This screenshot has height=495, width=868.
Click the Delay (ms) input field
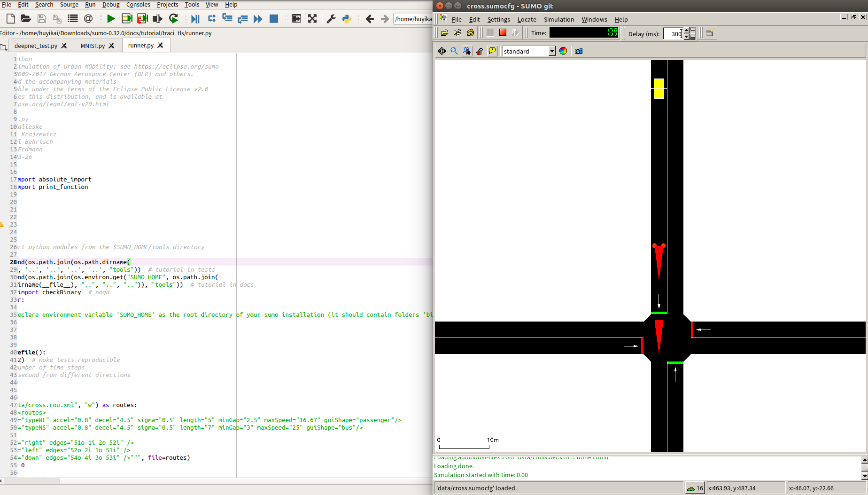[x=673, y=33]
